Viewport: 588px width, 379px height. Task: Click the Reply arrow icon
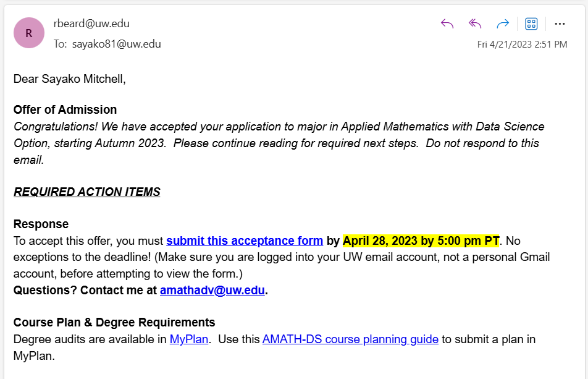tap(447, 24)
